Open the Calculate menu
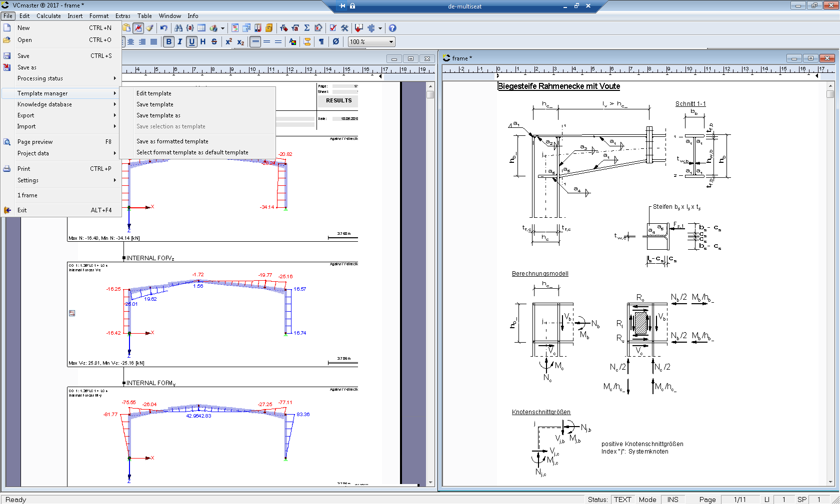The image size is (840, 504). (x=48, y=16)
